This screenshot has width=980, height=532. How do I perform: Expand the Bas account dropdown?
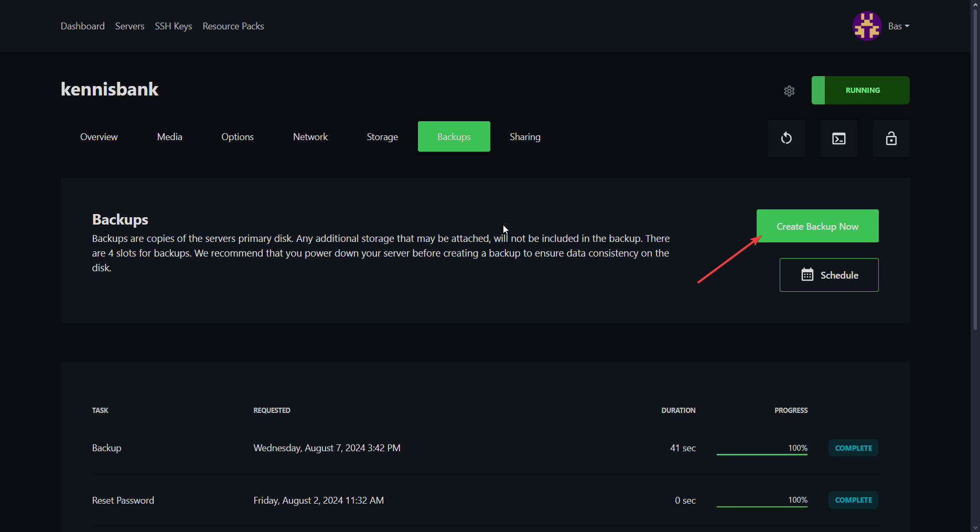tap(898, 26)
